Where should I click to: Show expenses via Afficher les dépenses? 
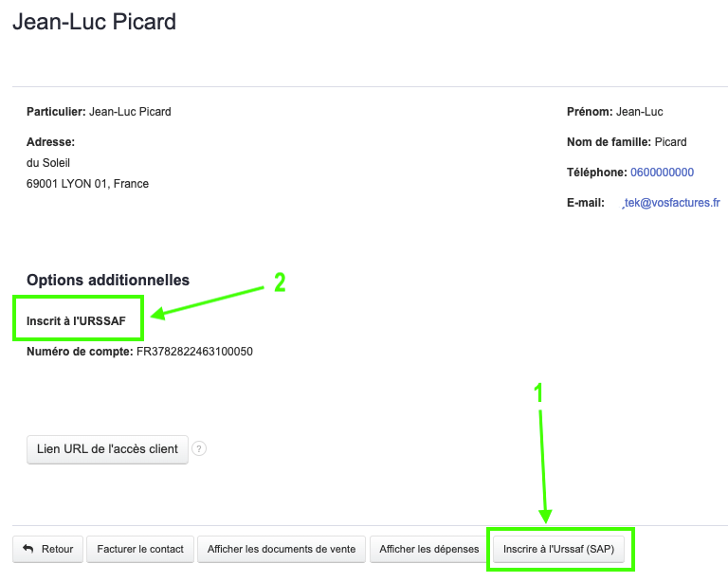click(428, 549)
